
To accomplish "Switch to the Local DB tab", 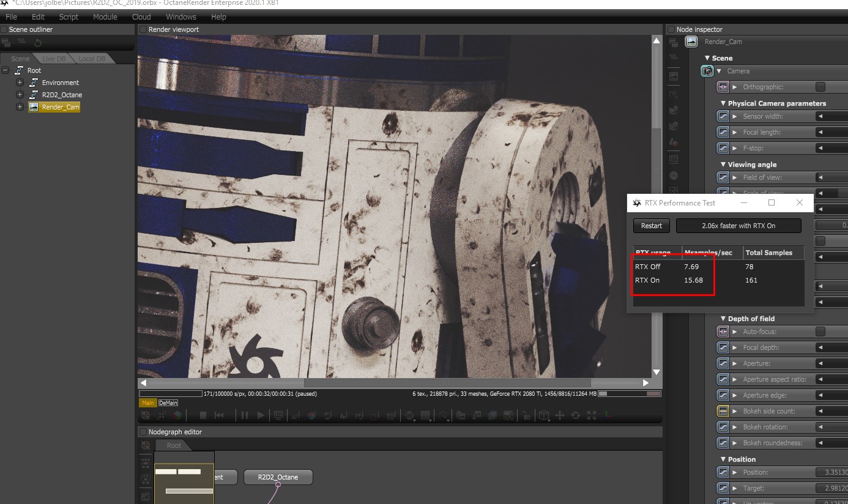I will coord(92,59).
